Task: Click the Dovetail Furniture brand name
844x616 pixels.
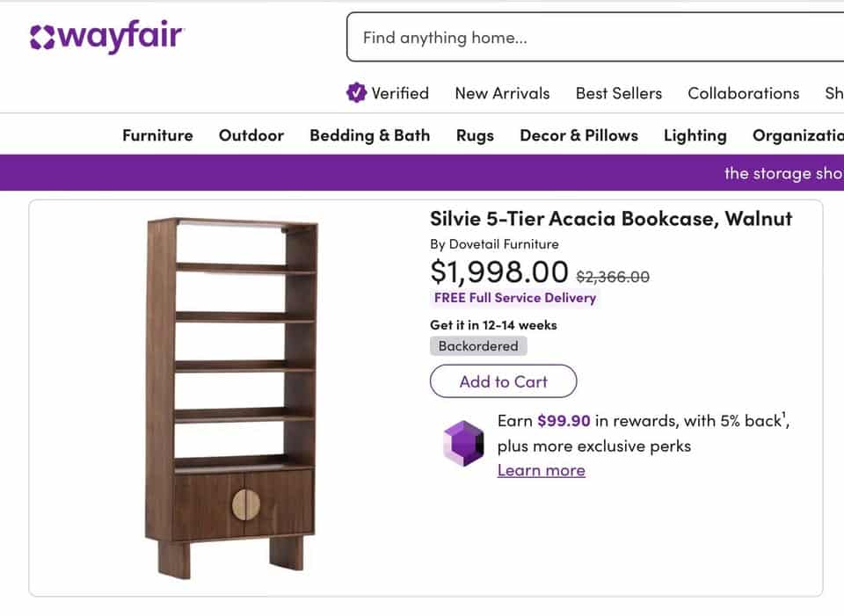Action: (x=504, y=244)
